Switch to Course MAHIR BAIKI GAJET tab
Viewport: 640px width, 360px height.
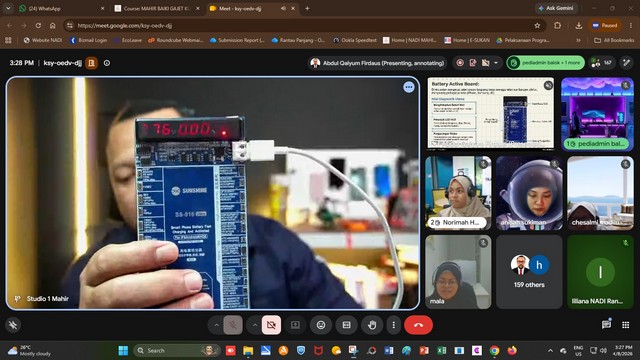pyautogui.click(x=157, y=8)
